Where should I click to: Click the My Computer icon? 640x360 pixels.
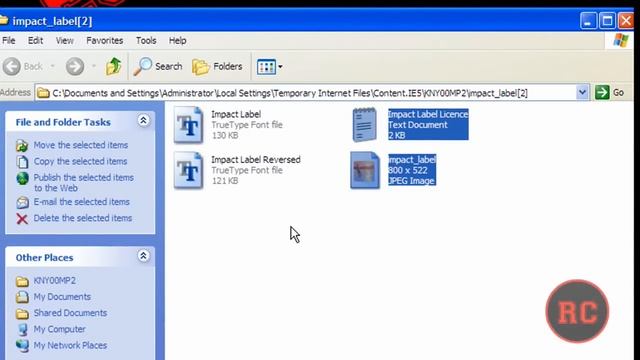[x=22, y=329]
